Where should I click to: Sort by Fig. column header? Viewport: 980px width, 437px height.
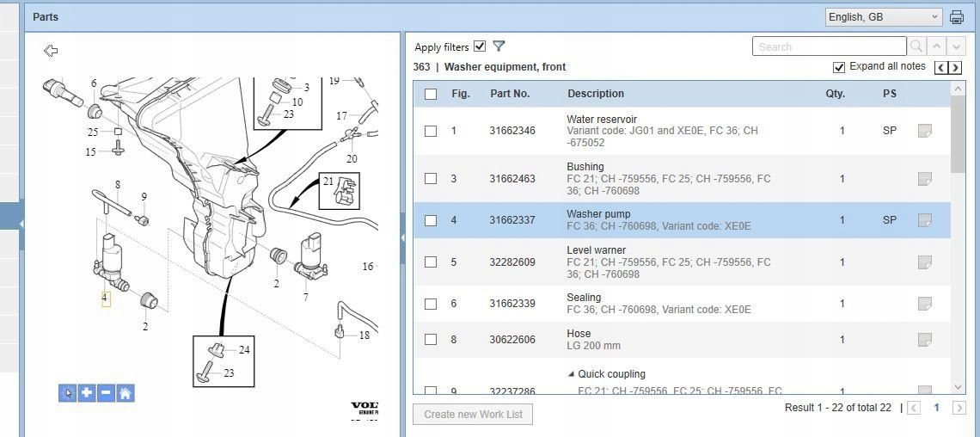461,94
